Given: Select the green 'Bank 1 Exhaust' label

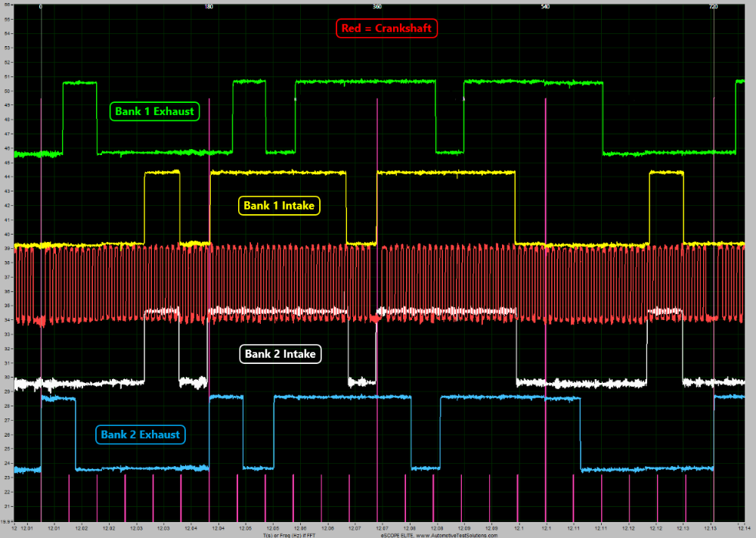Looking at the screenshot, I should 154,111.
